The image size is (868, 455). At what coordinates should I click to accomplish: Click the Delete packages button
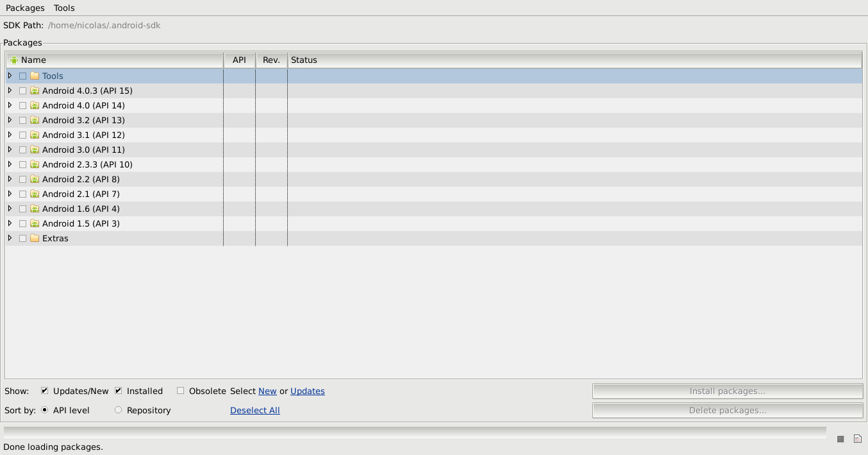[x=728, y=410]
